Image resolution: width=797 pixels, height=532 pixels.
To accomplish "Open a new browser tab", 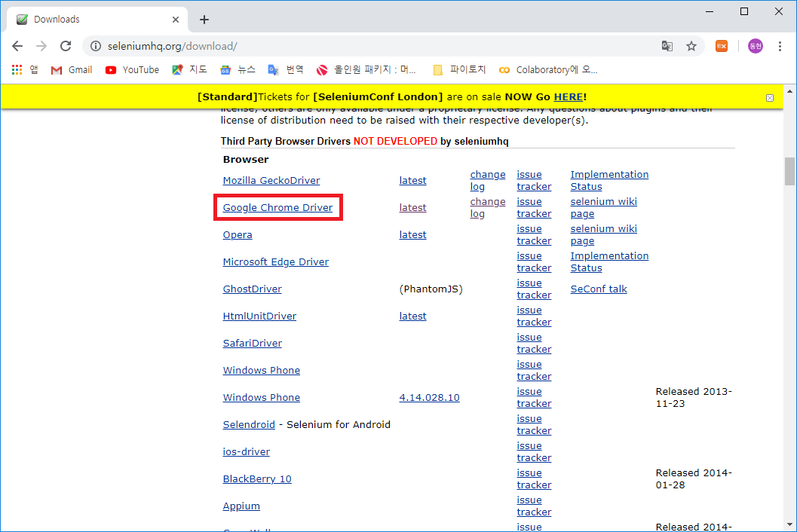I will point(204,20).
